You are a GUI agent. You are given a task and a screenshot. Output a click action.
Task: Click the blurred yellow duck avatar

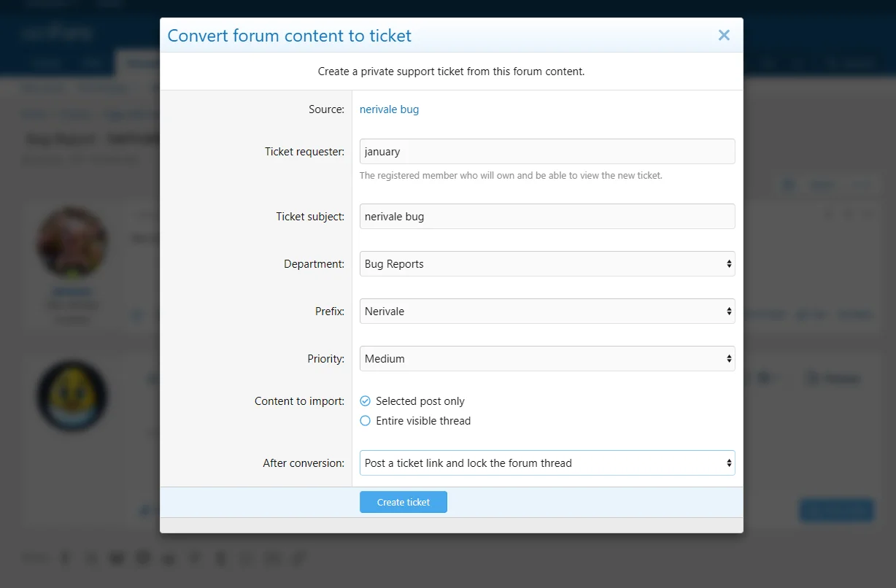pyautogui.click(x=72, y=396)
